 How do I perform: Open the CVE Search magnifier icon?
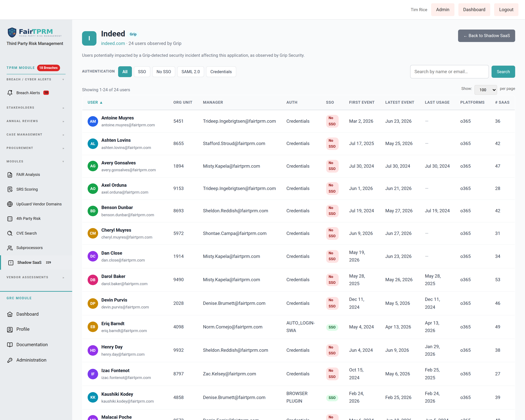10,233
